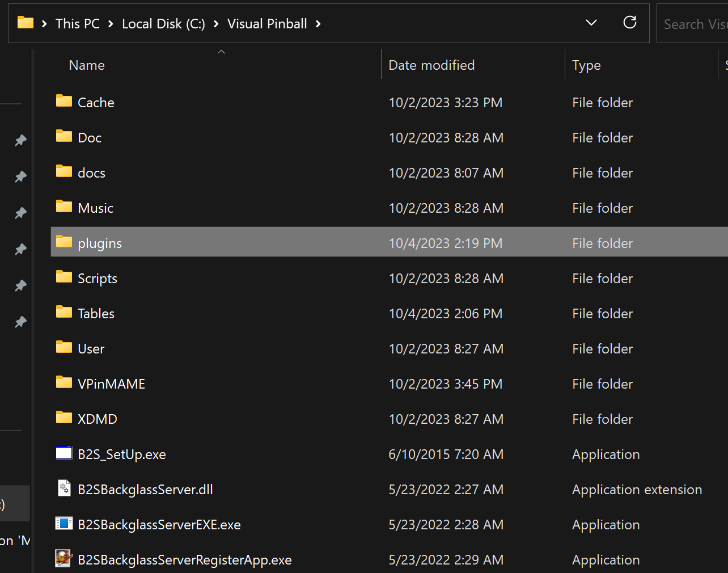Open the plugins folder
The height and width of the screenshot is (573, 728).
click(100, 243)
